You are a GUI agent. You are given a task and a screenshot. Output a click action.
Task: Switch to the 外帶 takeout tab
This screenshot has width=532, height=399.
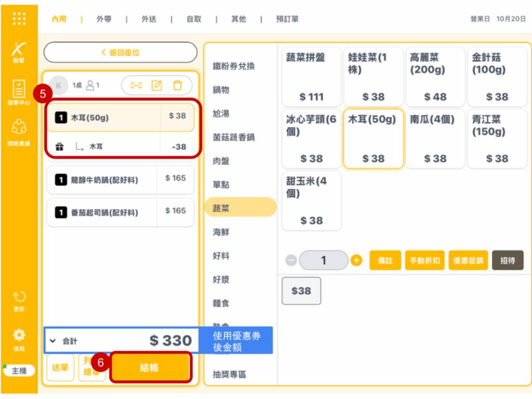[x=103, y=19]
